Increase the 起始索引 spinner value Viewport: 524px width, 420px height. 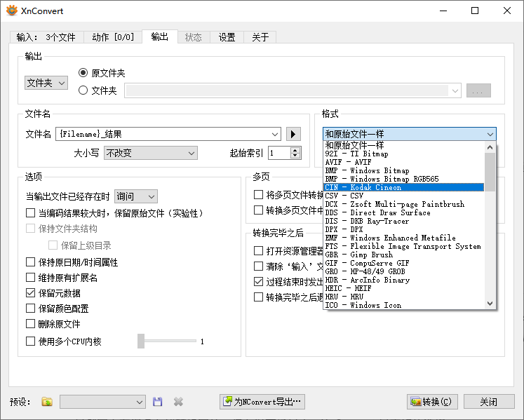click(295, 150)
